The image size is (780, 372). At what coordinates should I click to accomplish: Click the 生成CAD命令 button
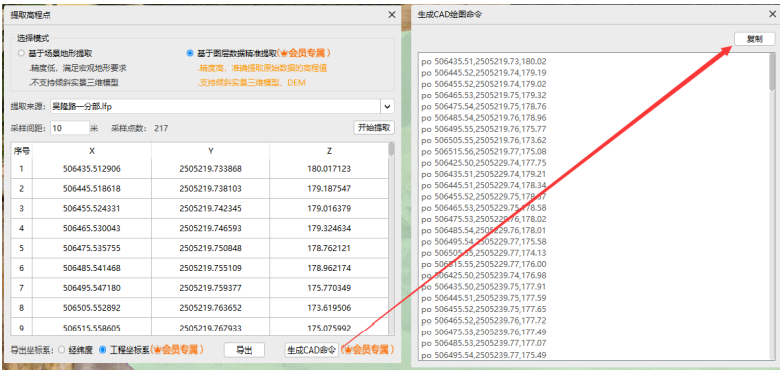point(311,350)
